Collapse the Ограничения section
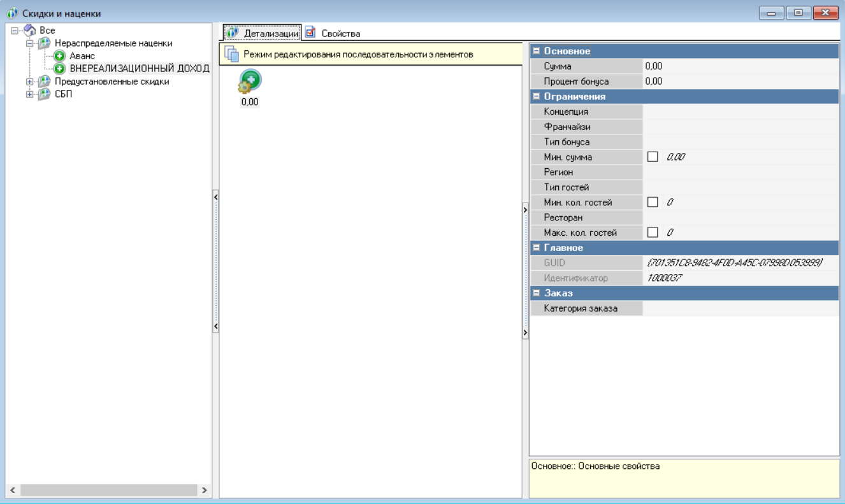This screenshot has width=845, height=504. coord(537,97)
